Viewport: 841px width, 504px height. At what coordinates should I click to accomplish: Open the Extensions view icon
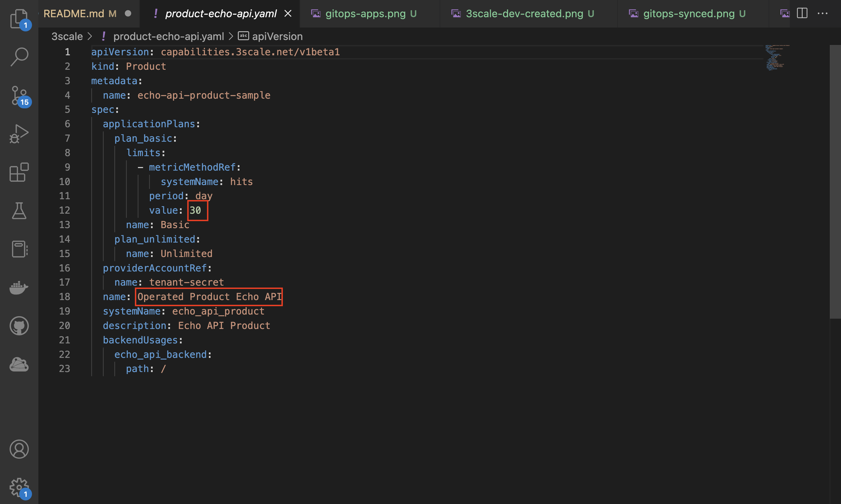pyautogui.click(x=19, y=172)
